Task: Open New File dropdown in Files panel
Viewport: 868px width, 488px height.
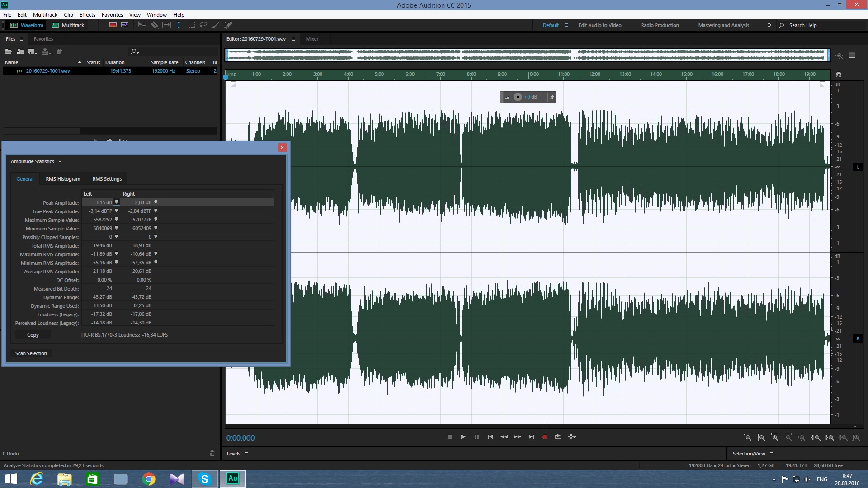Action: point(32,52)
